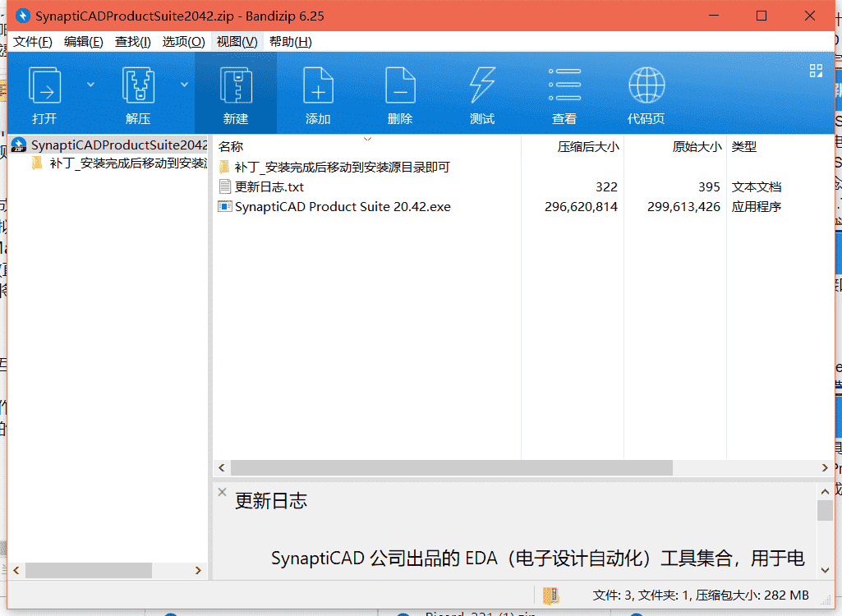
Task: Click file list horizontal scrollbar left arrow
Action: click(x=222, y=468)
